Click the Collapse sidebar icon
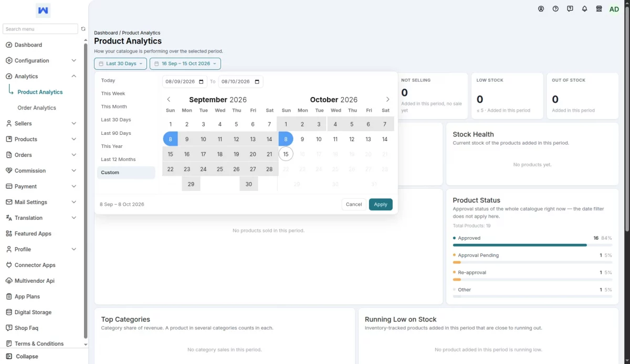The image size is (630, 364). pyautogui.click(x=9, y=357)
